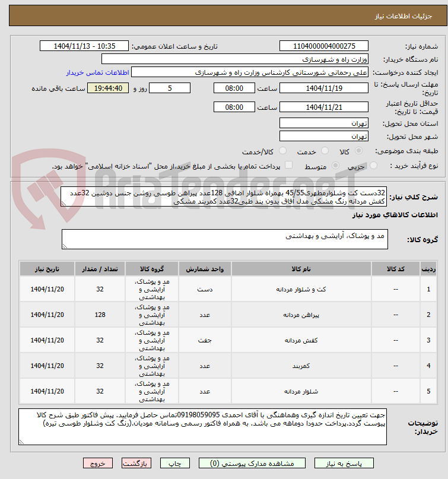This screenshot has height=479, width=448.
Task: Click the بازگشت back button
Action: tap(136, 464)
